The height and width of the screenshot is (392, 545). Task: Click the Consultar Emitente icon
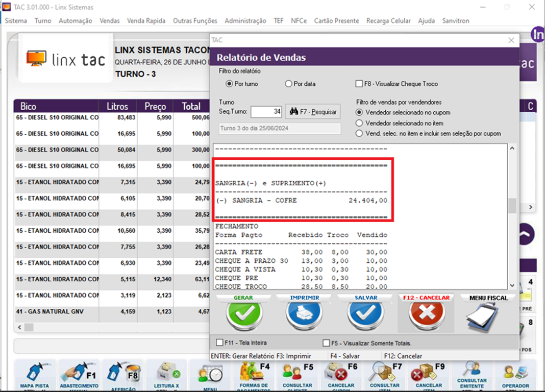472,375
